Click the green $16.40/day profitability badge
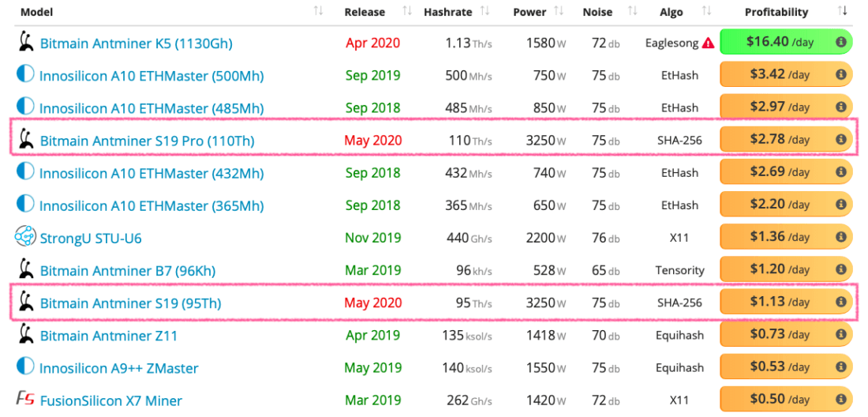868x417 pixels. [780, 43]
